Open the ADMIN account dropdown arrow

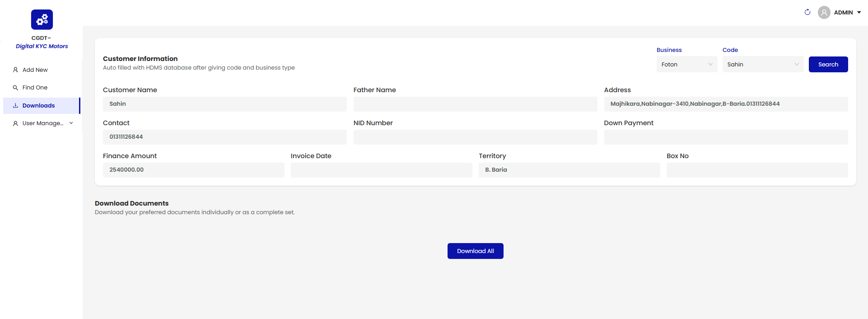[x=859, y=13]
